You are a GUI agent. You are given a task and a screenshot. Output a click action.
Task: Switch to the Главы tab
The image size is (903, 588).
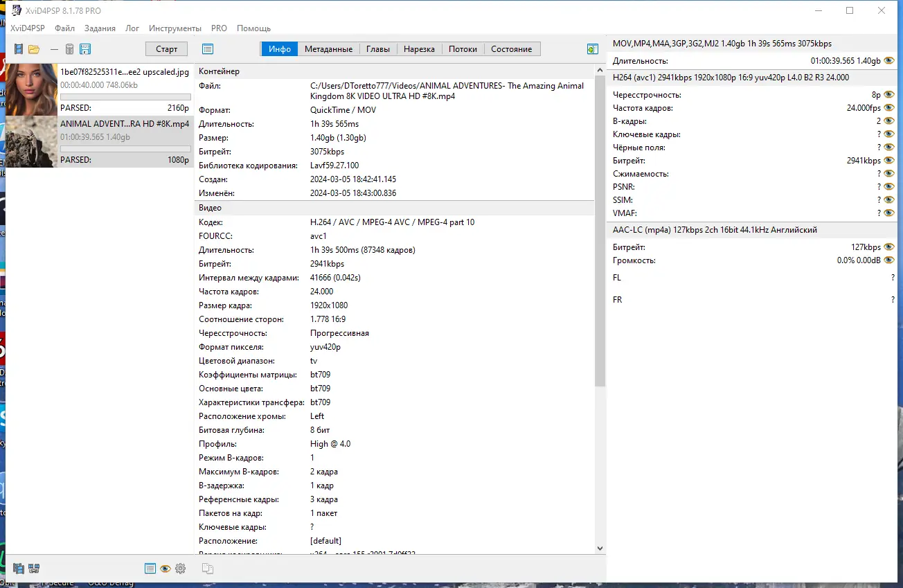[x=378, y=49]
